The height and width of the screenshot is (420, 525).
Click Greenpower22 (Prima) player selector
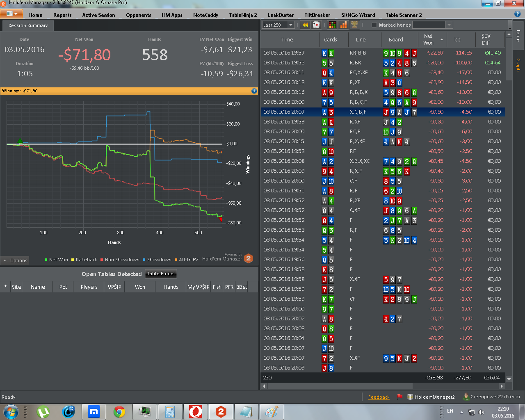point(491,397)
